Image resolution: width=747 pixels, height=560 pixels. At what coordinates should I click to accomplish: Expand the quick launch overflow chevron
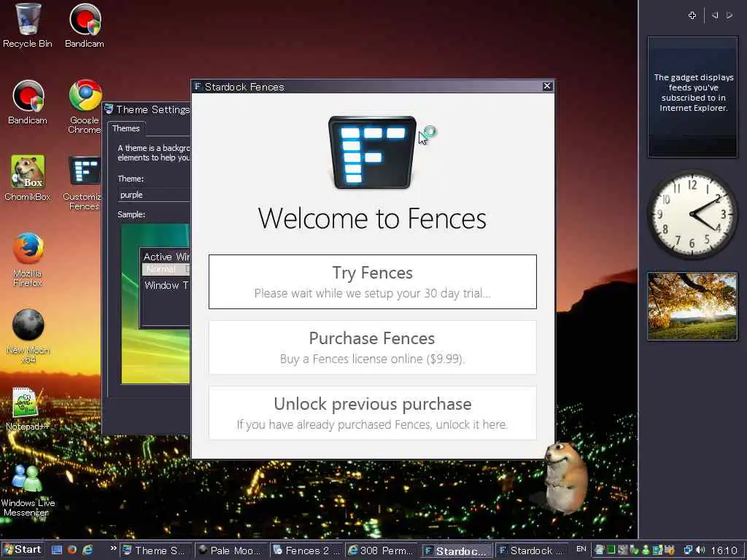point(113,548)
